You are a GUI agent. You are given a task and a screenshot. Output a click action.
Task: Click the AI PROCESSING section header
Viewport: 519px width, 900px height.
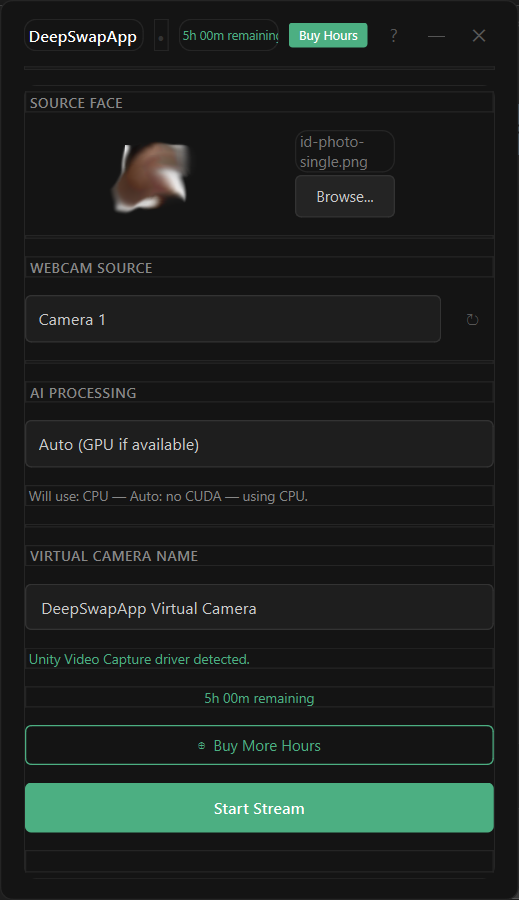click(83, 393)
